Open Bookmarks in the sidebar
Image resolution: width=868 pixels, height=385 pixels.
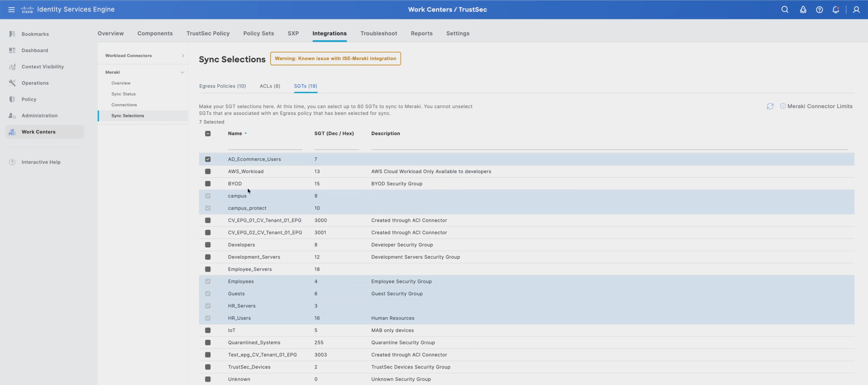pos(35,34)
